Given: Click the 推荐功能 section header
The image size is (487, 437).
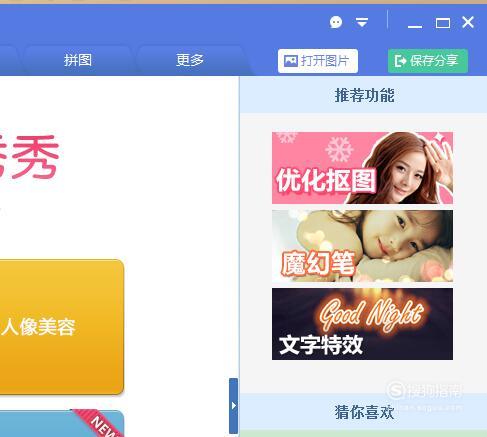Looking at the screenshot, I should pos(363,95).
